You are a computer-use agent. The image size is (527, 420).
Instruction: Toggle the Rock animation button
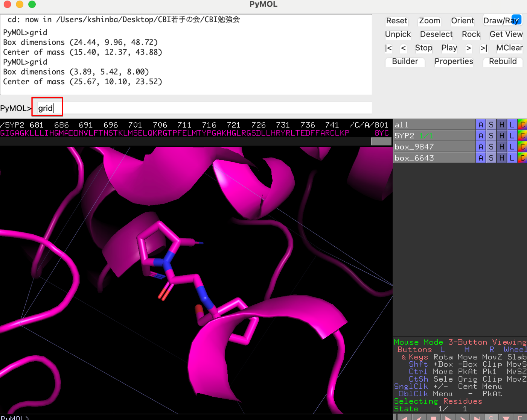(x=471, y=34)
